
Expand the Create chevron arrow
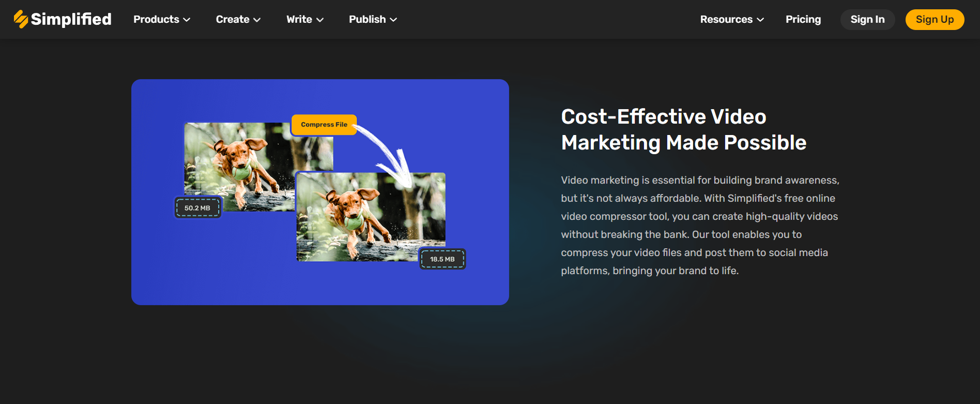click(x=257, y=20)
